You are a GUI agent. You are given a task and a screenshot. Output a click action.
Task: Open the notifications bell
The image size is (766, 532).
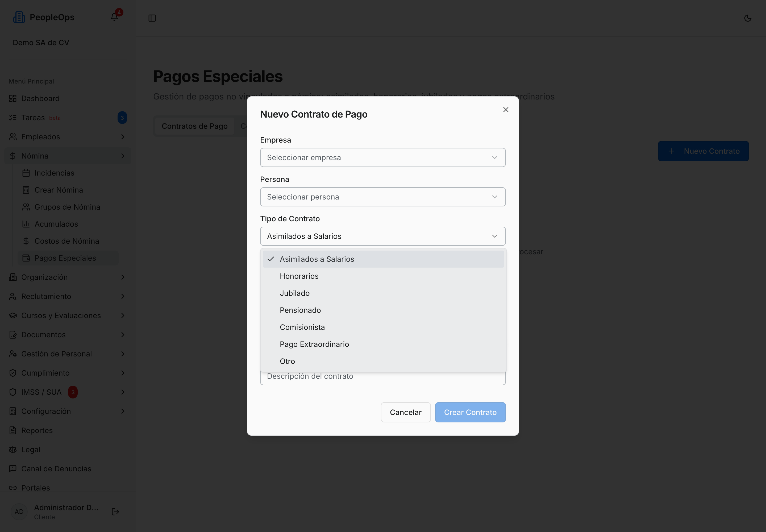(x=114, y=17)
